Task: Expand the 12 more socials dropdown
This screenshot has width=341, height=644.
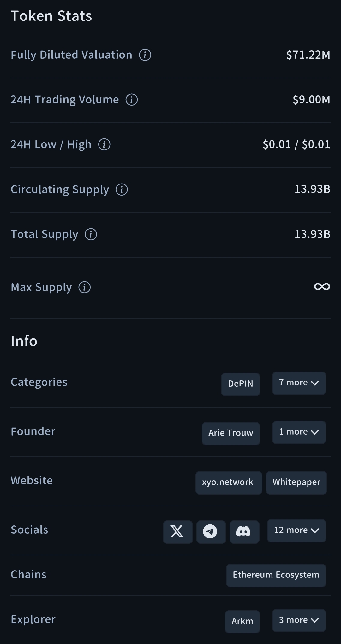Action: pyautogui.click(x=296, y=530)
